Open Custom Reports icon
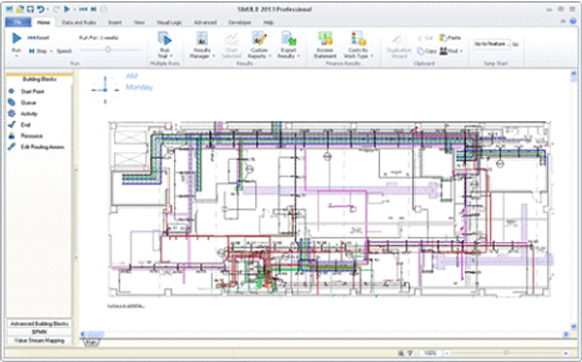This screenshot has width=582, height=362. 259,39
